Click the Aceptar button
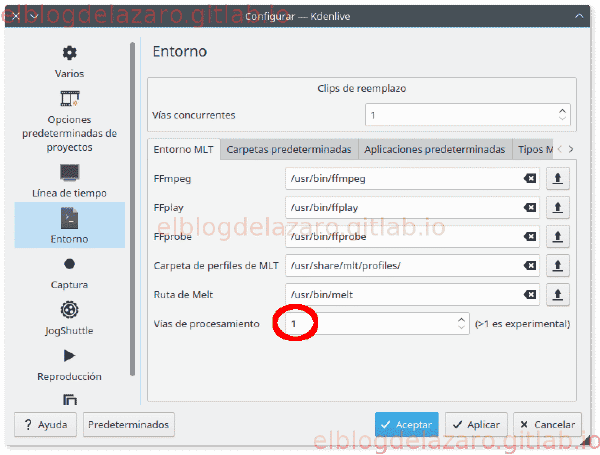Image resolution: width=600 pixels, height=455 pixels. point(407,424)
